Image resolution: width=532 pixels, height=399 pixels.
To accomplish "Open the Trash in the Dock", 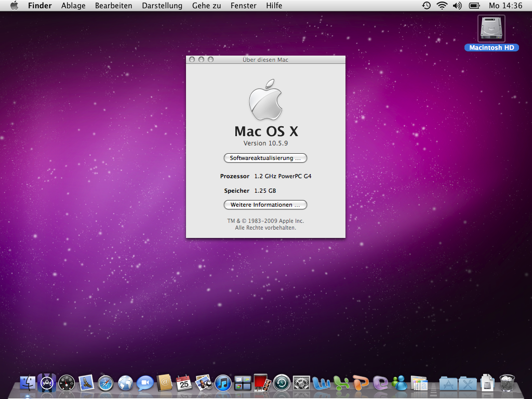I will (507, 383).
